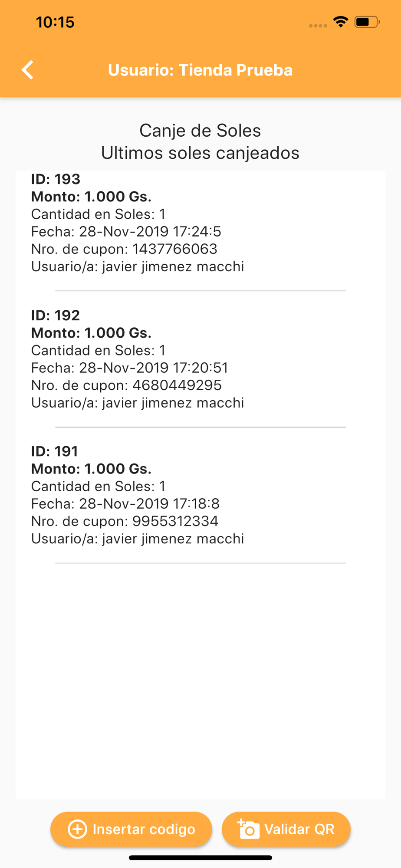
Task: Tap the Canje de Soles heading
Action: [x=200, y=131]
